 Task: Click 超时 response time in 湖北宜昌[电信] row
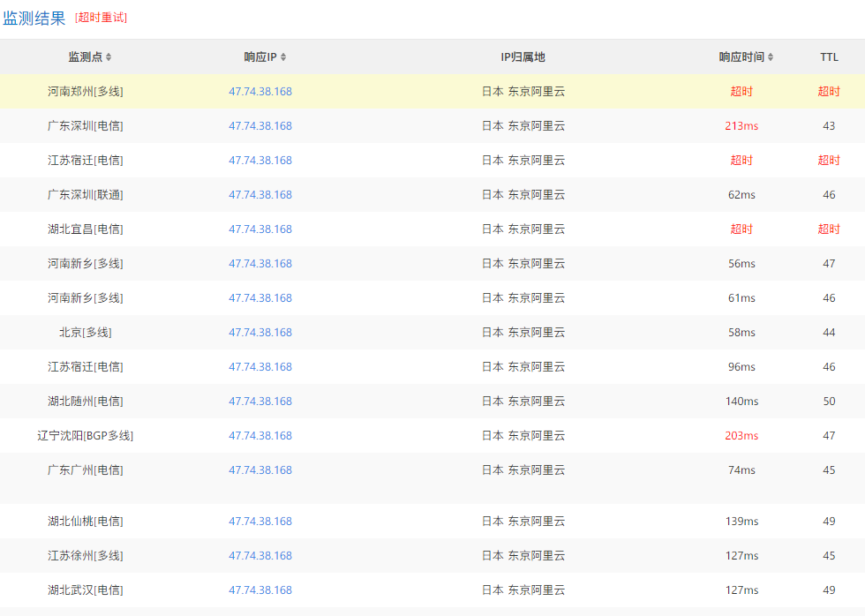(741, 229)
